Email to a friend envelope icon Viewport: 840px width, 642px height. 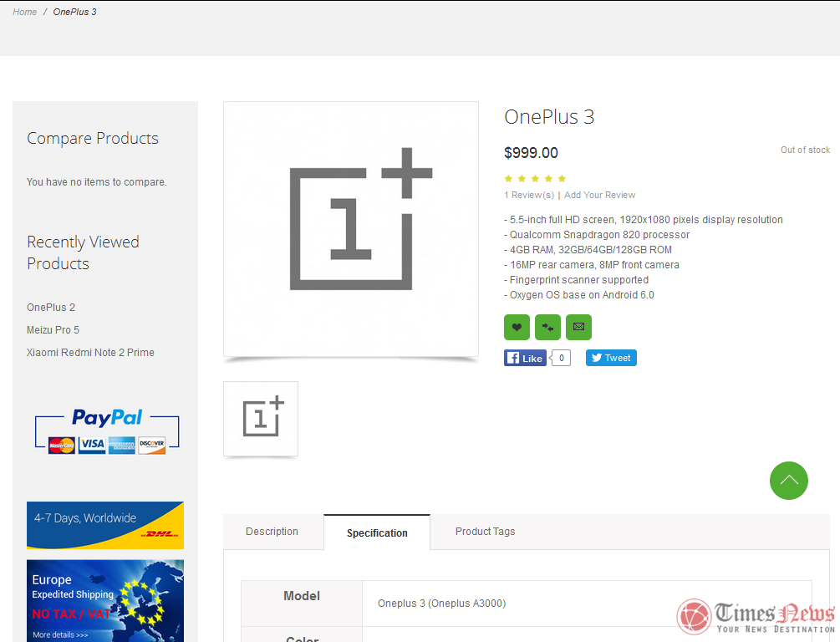click(578, 327)
